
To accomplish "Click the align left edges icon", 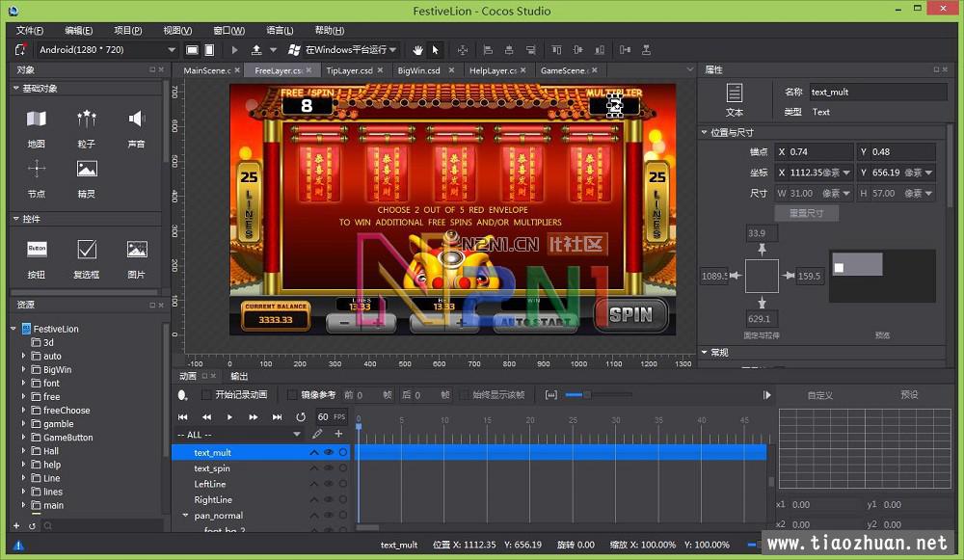I will click(x=488, y=50).
